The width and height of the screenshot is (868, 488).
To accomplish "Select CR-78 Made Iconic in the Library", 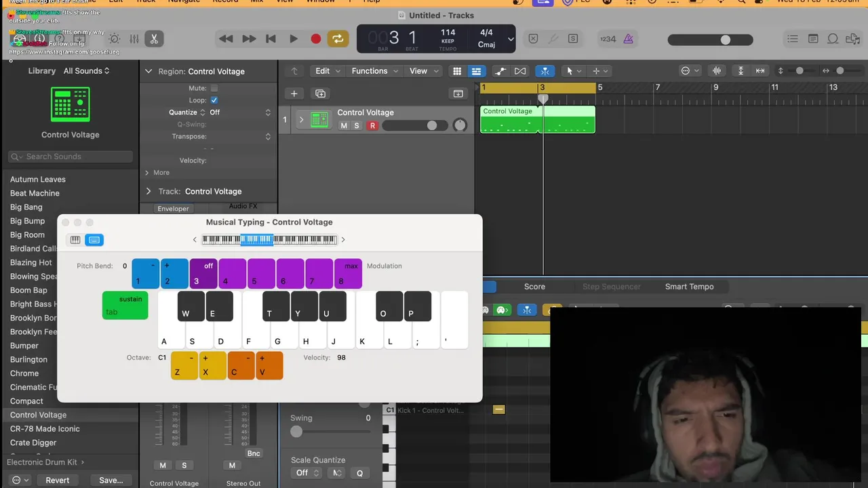I will click(45, 429).
